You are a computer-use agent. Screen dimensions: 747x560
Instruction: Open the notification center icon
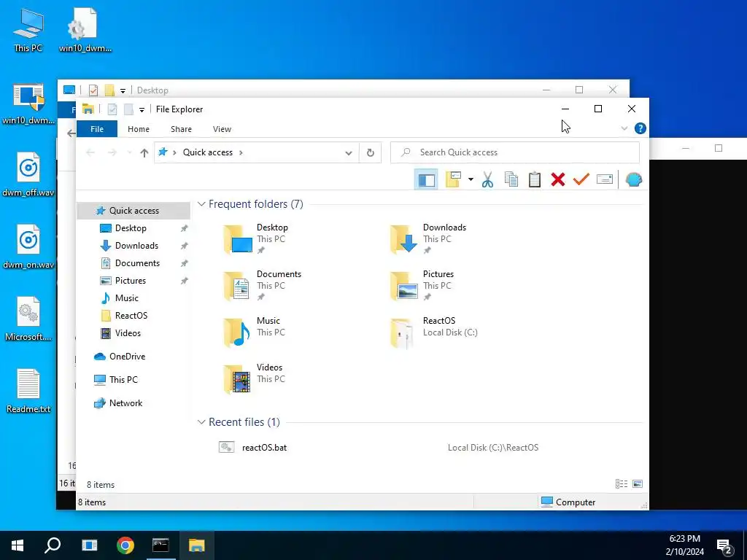coord(724,547)
